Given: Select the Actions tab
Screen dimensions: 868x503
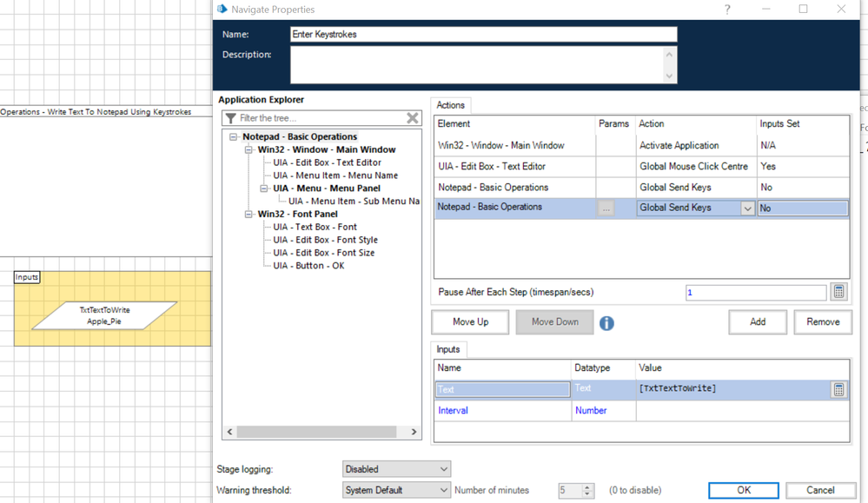Looking at the screenshot, I should tap(450, 105).
